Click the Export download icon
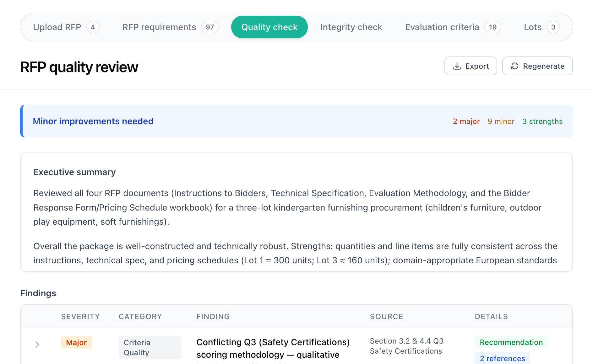This screenshot has height=364, width=593. coord(457,66)
